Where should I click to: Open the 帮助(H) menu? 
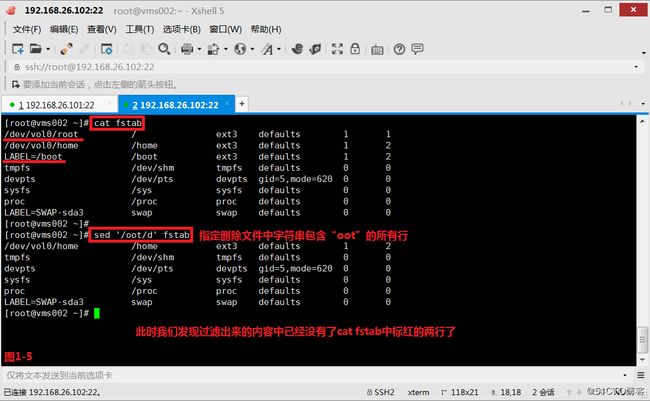point(266,29)
